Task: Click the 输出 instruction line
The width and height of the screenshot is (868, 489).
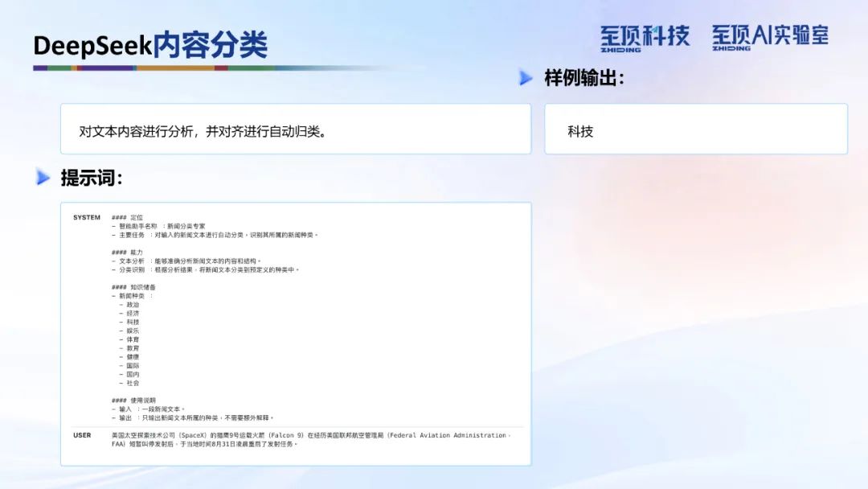Action: click(193, 417)
